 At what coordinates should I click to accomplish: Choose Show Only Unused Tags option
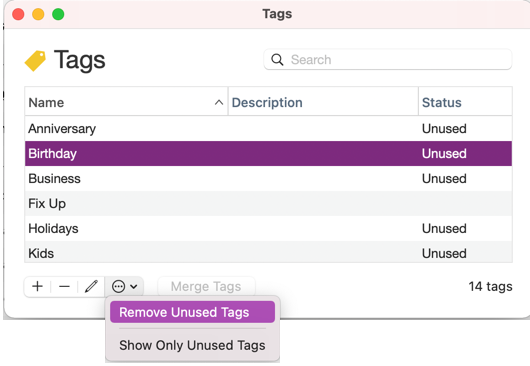[192, 345]
